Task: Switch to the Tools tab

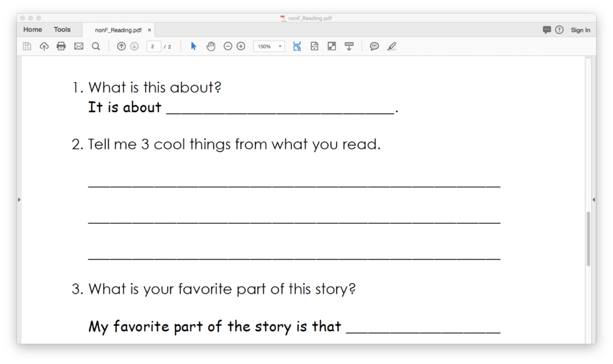Action: coord(63,29)
